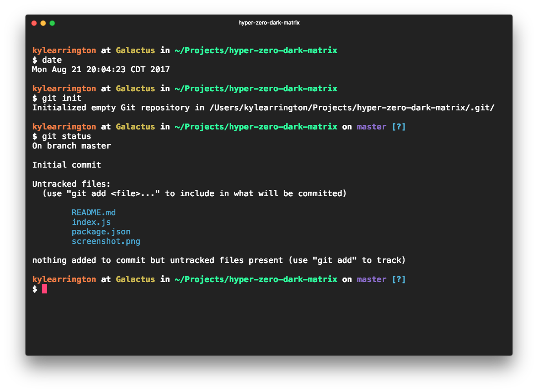Click the yellow minimize traffic-light button

43,23
